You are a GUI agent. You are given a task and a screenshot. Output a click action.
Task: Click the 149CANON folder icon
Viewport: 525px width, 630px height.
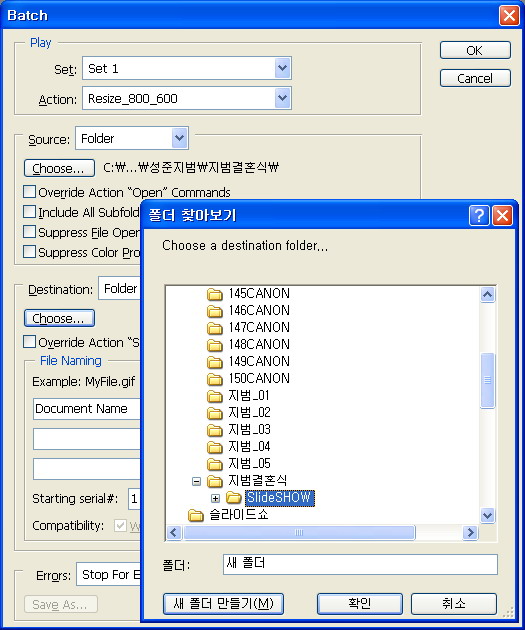tap(214, 362)
